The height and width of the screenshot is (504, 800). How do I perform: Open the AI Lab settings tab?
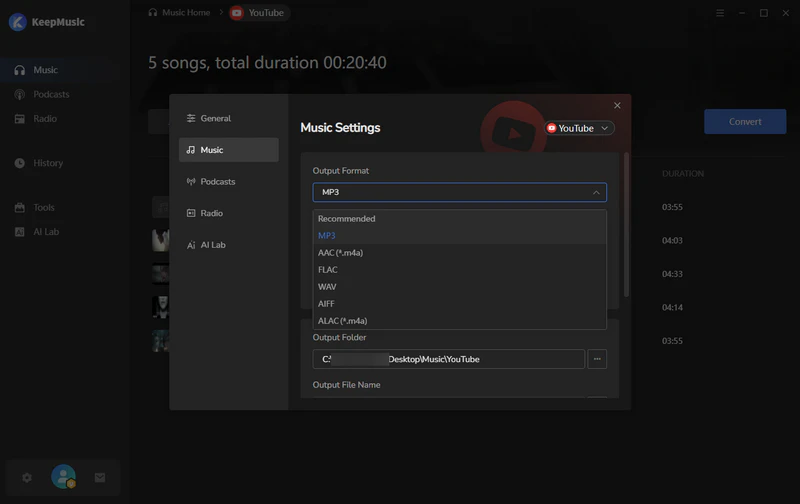(212, 245)
